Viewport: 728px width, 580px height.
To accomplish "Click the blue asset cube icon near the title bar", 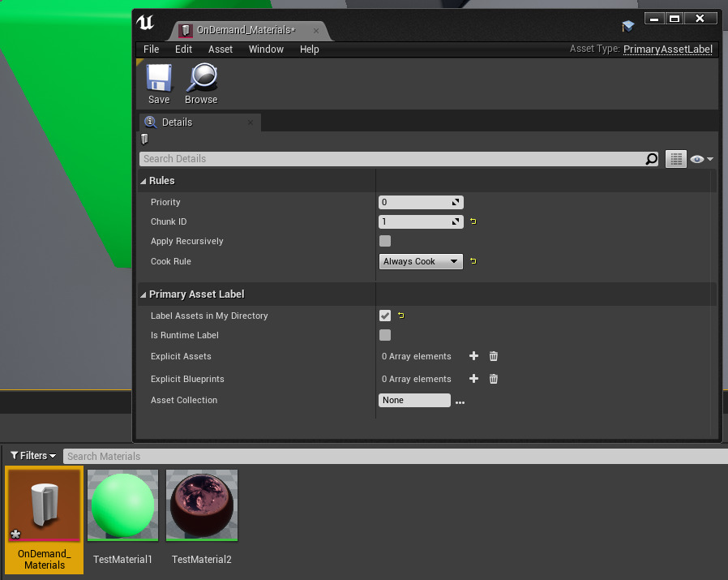I will (628, 25).
